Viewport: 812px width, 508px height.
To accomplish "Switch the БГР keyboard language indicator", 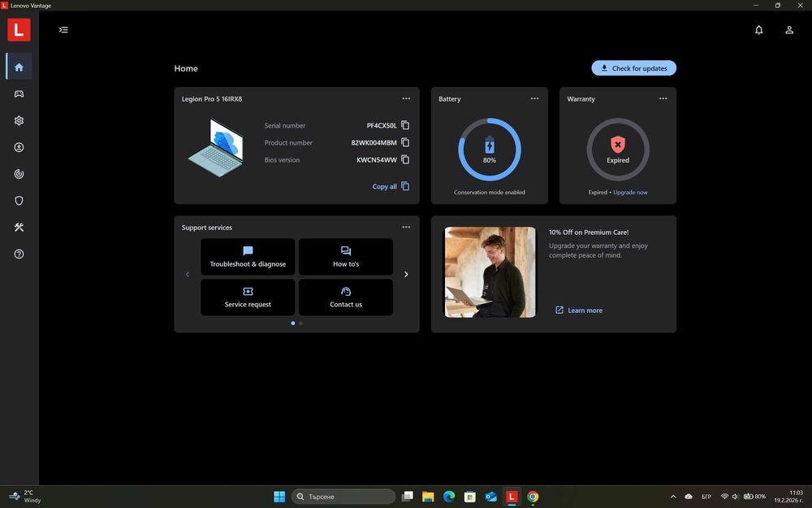I will coord(706,497).
